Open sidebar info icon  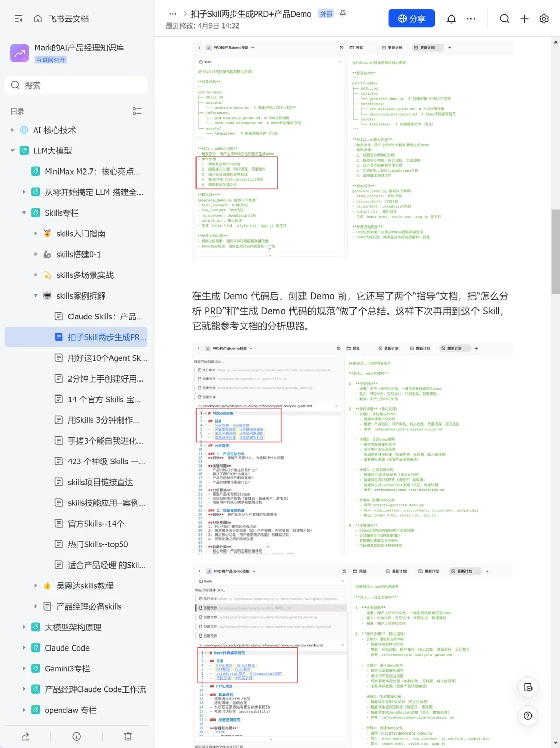76,737
